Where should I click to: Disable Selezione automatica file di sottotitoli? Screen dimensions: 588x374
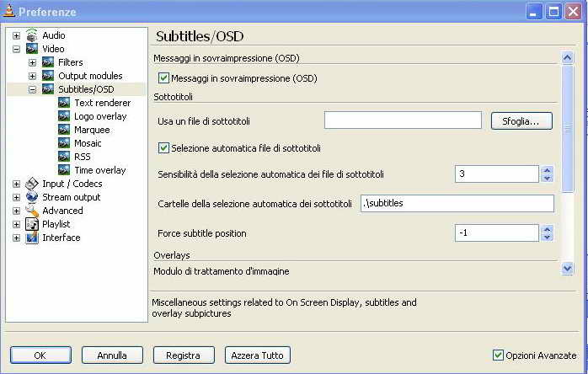click(164, 148)
